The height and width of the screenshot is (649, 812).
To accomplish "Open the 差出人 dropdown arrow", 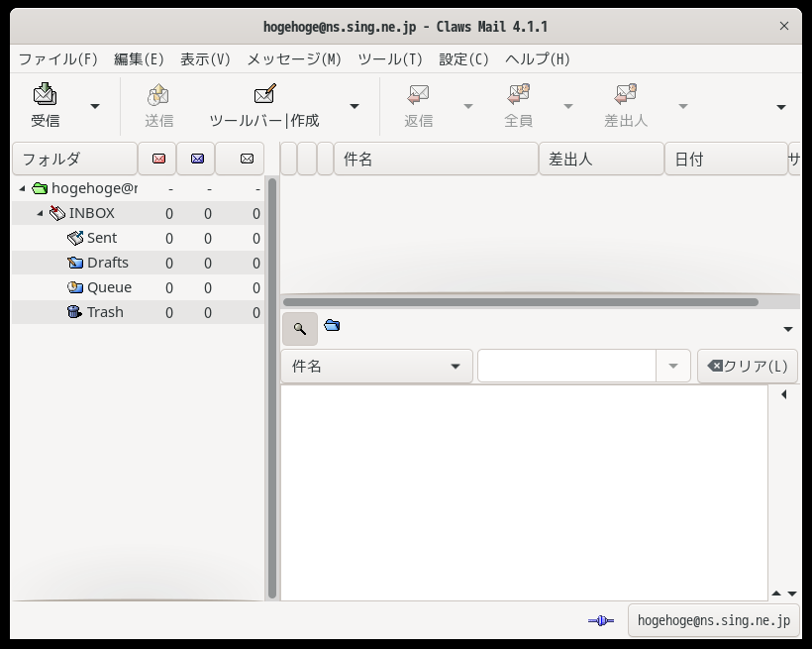I will coord(683,106).
